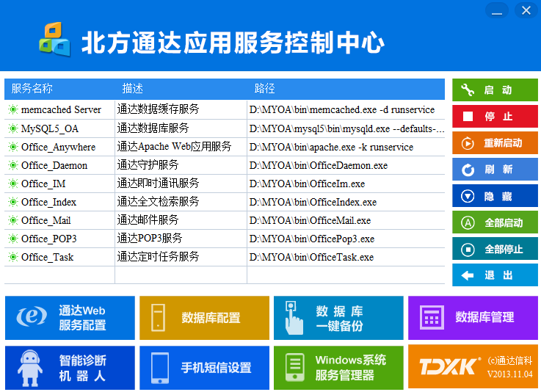Viewport: 541px width, 392px height.
Task: Open the 数据库管理 tile
Action: [473, 318]
